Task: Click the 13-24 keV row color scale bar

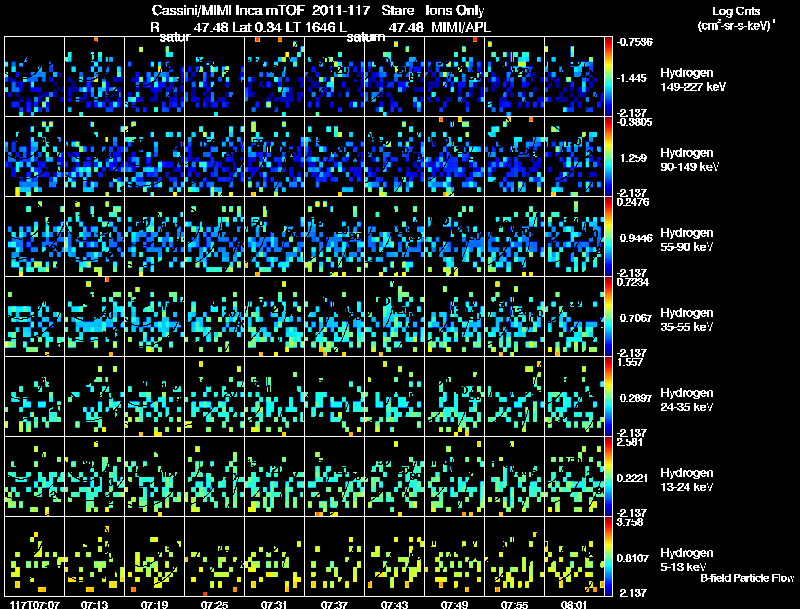Action: [x=608, y=477]
